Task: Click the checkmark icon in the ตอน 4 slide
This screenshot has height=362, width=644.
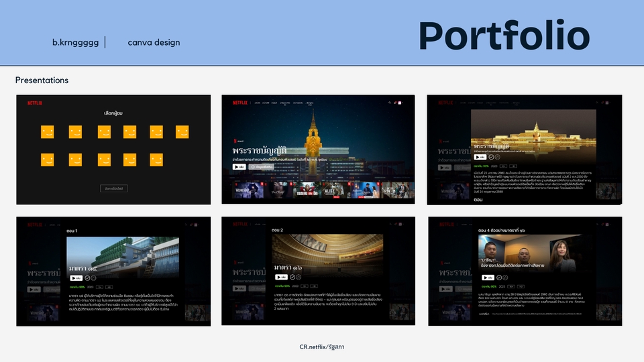Action: (499, 278)
